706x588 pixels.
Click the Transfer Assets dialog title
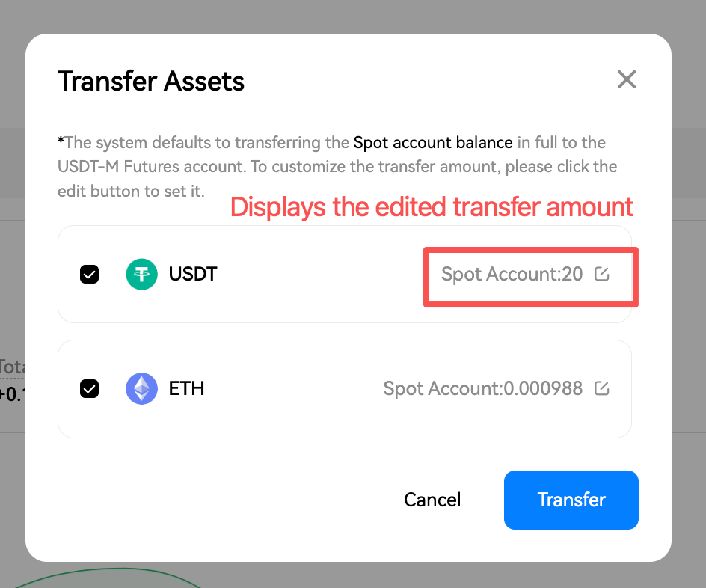pyautogui.click(x=151, y=81)
